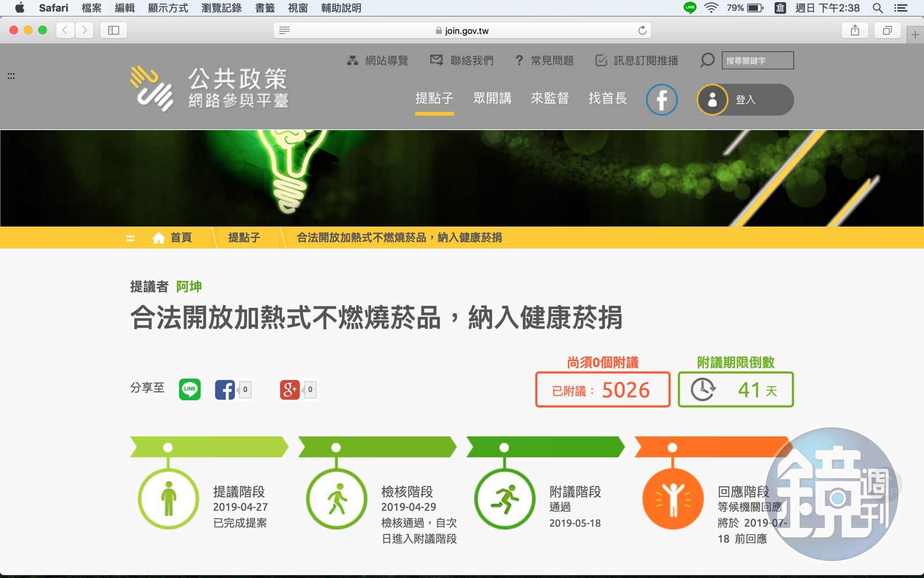The image size is (924, 578).
Task: Click the 登入 login button
Action: click(745, 99)
